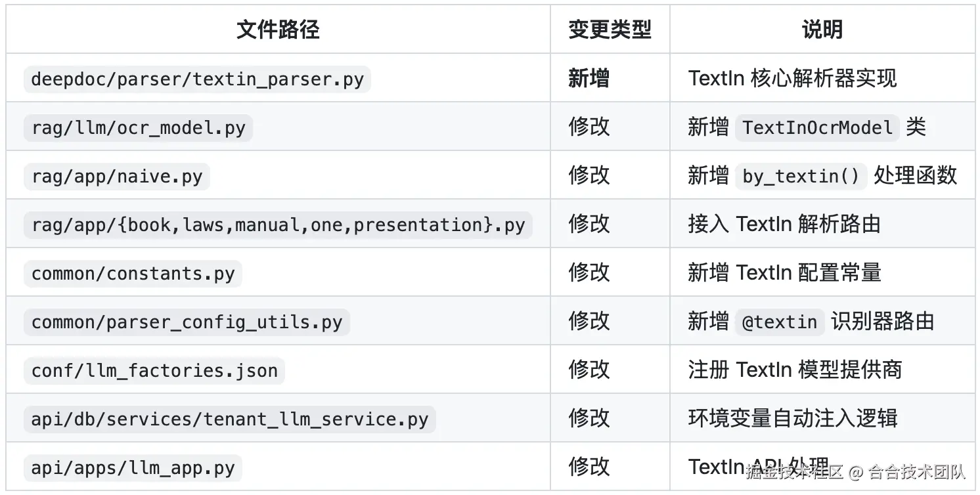Viewport: 980px width, 495px height.
Task: Select the by_textin() inline code snippet
Action: click(x=801, y=176)
